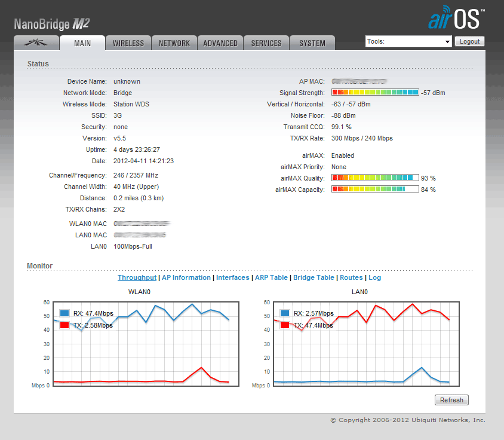504x440 pixels.
Task: Open the Interfaces monitor link
Action: tap(233, 277)
